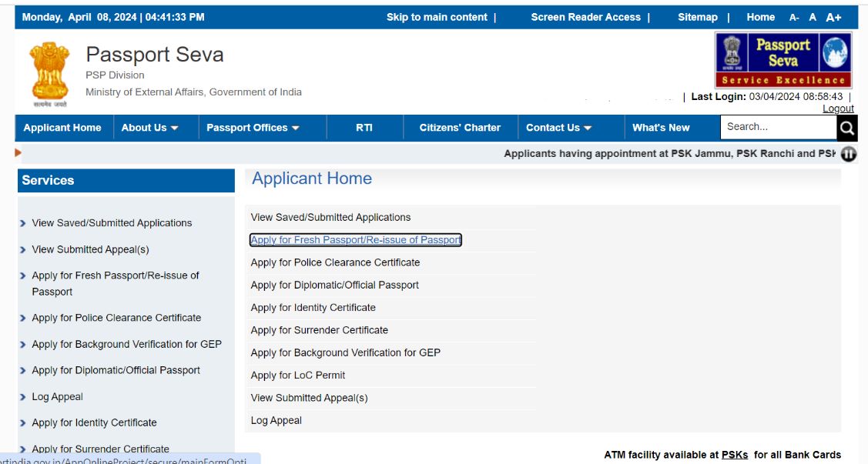Viewport: 868px width, 464px height.
Task: Open the What's New menu item
Action: coord(661,128)
